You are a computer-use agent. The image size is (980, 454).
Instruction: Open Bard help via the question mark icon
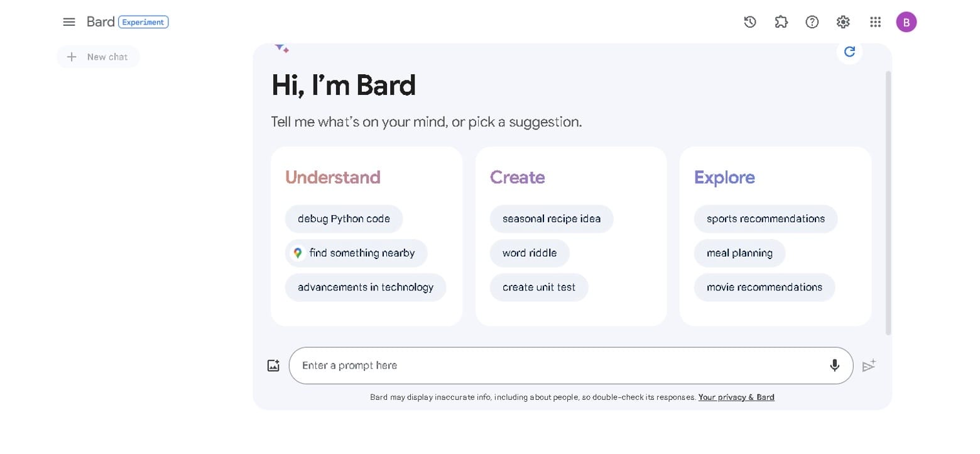click(x=812, y=21)
